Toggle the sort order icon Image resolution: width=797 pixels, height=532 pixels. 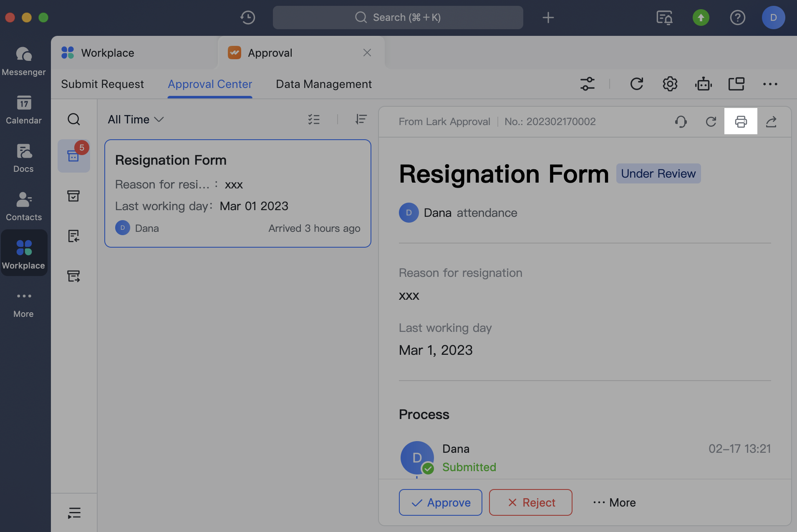(361, 120)
